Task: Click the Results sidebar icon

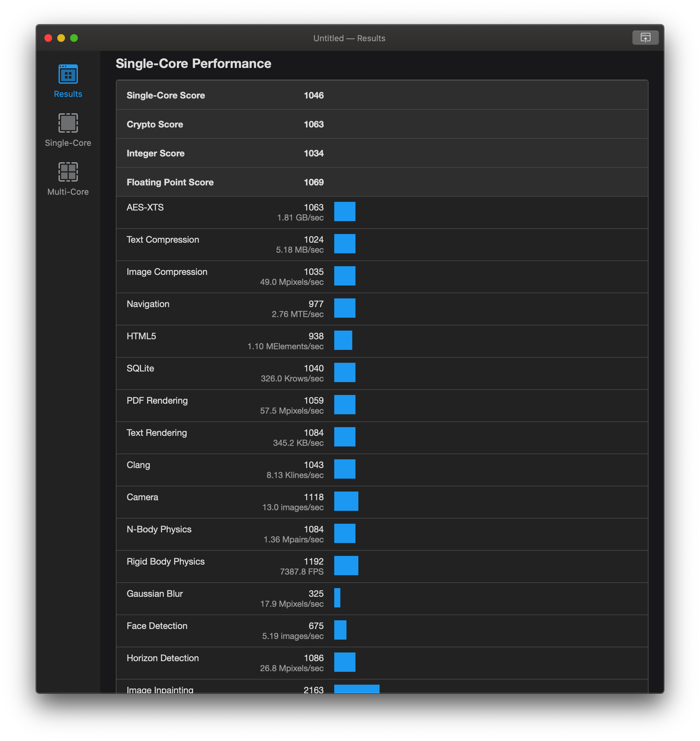Action: pyautogui.click(x=68, y=74)
